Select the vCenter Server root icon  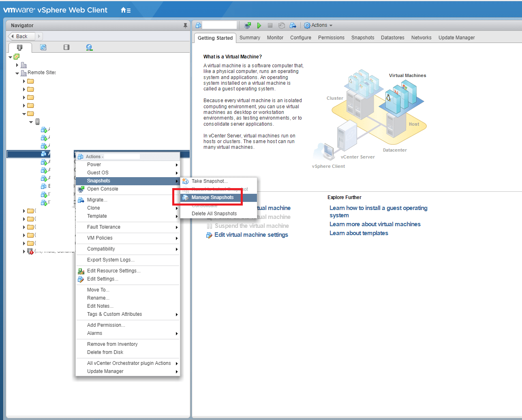(x=17, y=57)
